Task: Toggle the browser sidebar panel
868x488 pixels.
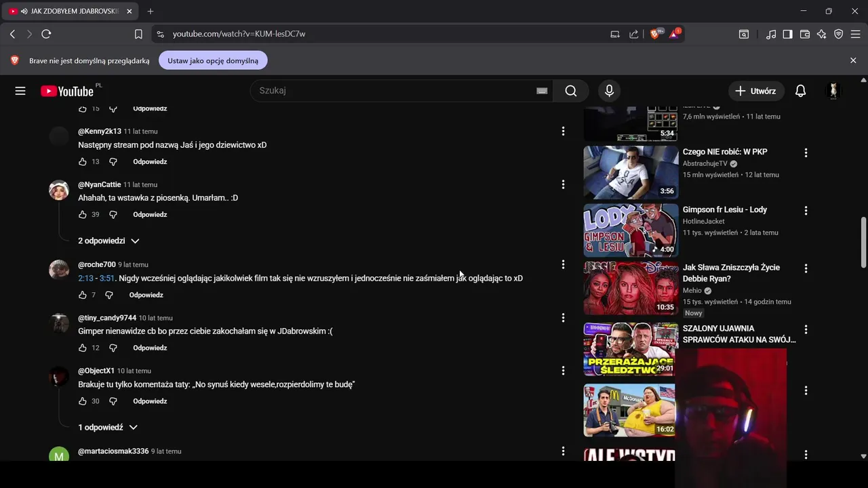Action: click(787, 34)
